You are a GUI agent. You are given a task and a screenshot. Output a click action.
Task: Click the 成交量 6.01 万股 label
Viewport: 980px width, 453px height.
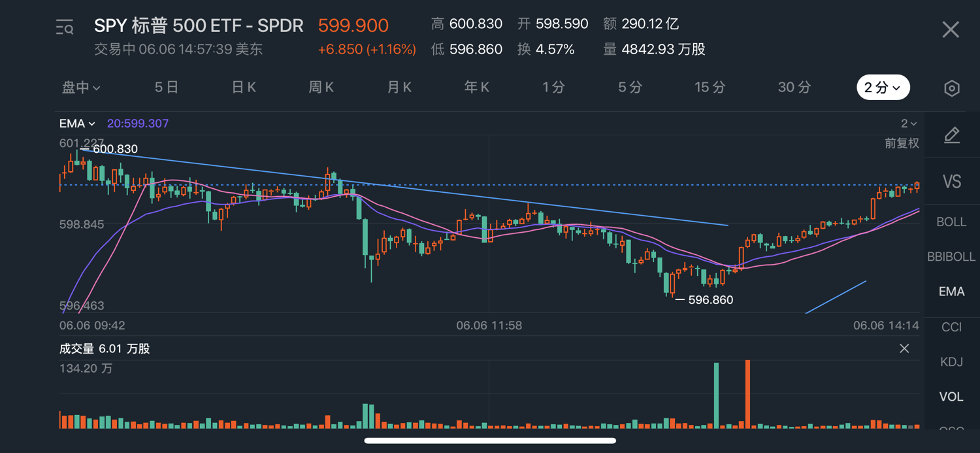105,348
